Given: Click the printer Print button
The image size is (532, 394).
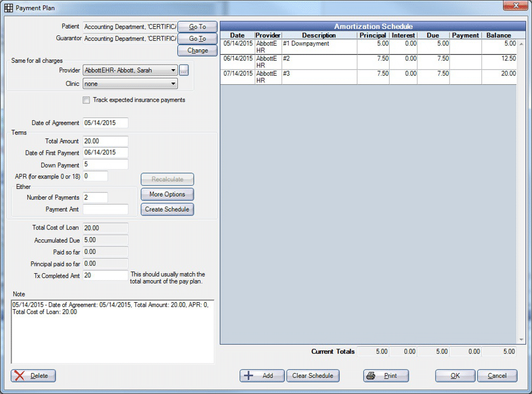Looking at the screenshot, I should point(385,375).
